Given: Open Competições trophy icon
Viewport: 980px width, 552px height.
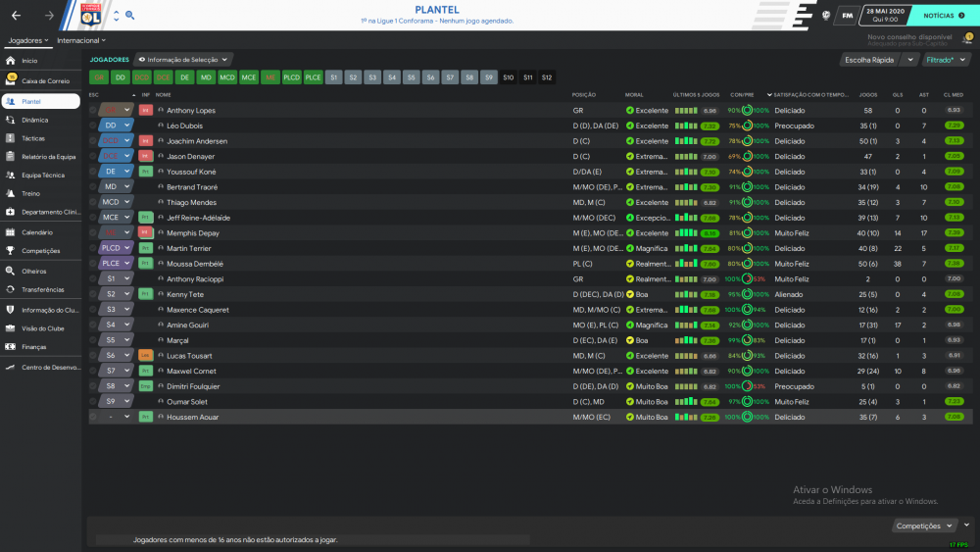Looking at the screenshot, I should (10, 251).
